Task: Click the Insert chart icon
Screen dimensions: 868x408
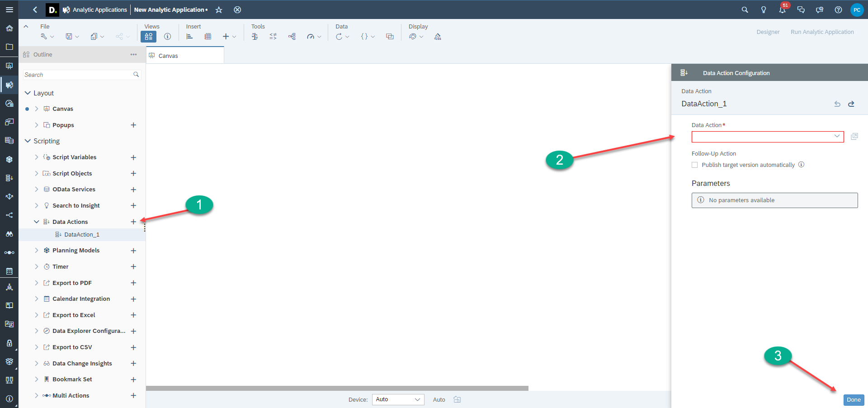Action: [x=189, y=37]
